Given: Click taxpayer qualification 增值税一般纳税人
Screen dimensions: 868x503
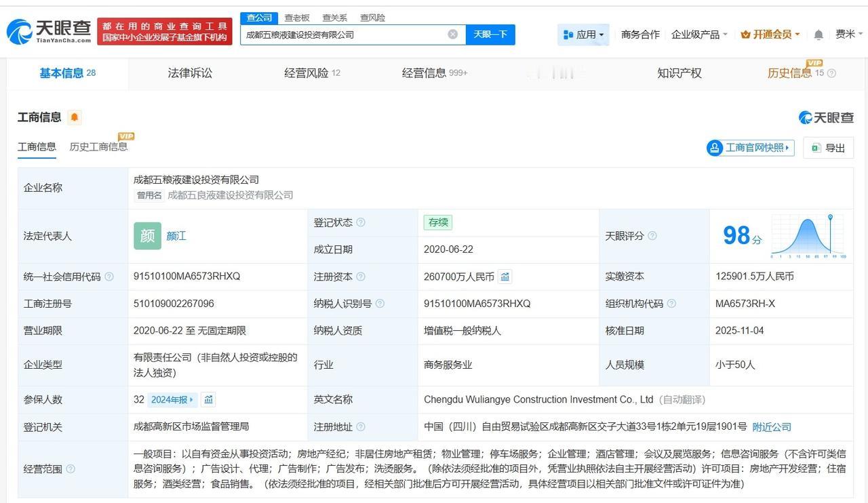Looking at the screenshot, I should point(462,331).
